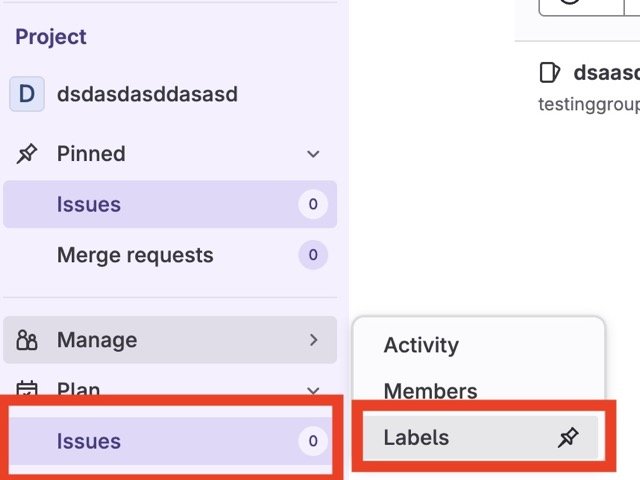Collapse the Pinned section chevron
This screenshot has height=480, width=640.
(x=313, y=154)
